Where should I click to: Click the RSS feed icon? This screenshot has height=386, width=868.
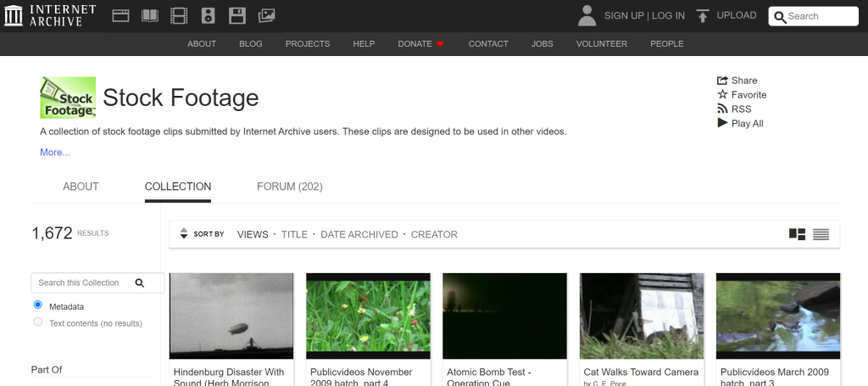(722, 109)
